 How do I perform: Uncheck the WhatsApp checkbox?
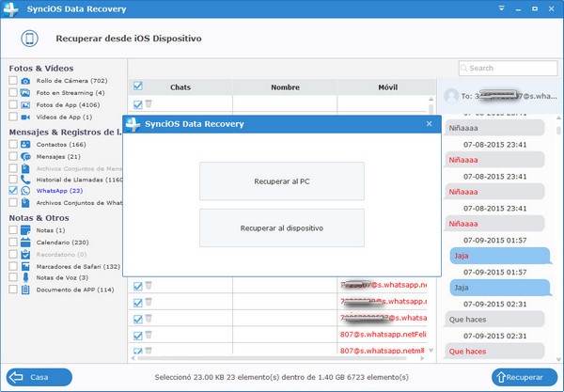[x=13, y=190]
